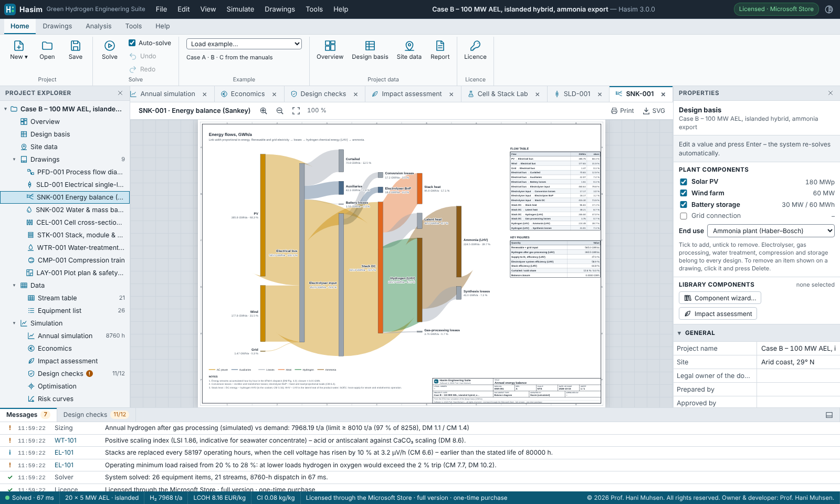Generate the Report from the ribbon
The image size is (840, 504).
pos(440,50)
